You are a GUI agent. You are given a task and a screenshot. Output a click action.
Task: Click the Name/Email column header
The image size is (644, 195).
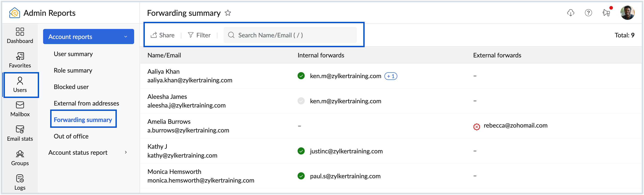point(164,55)
